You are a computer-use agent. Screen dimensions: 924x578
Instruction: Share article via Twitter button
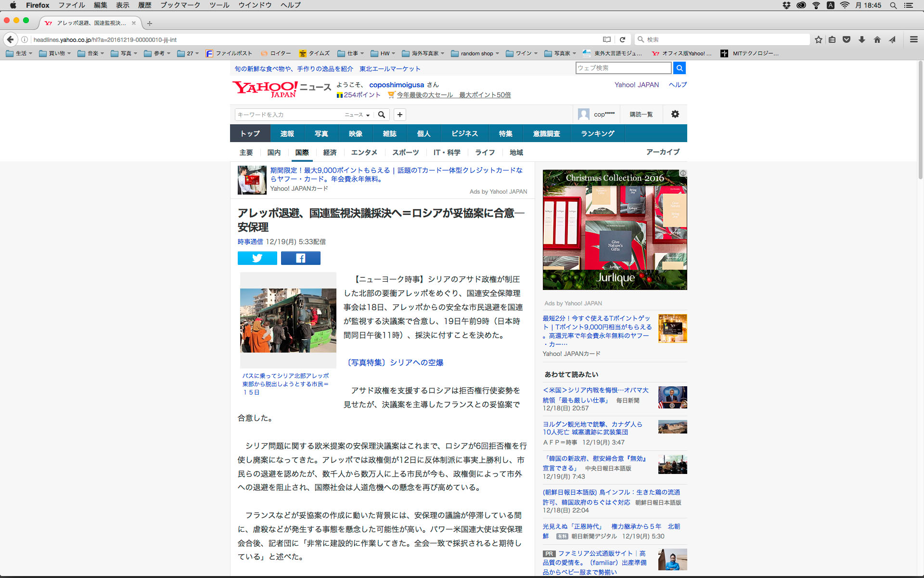pyautogui.click(x=257, y=258)
